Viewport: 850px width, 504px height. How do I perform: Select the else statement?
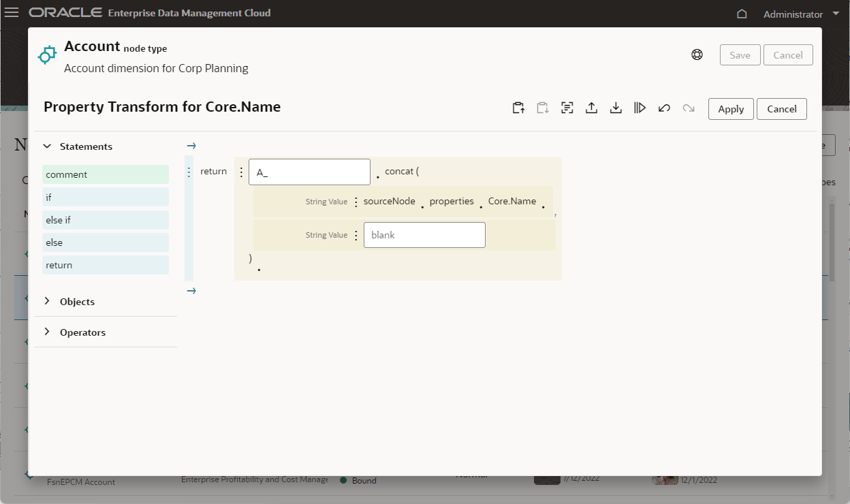[x=106, y=242]
